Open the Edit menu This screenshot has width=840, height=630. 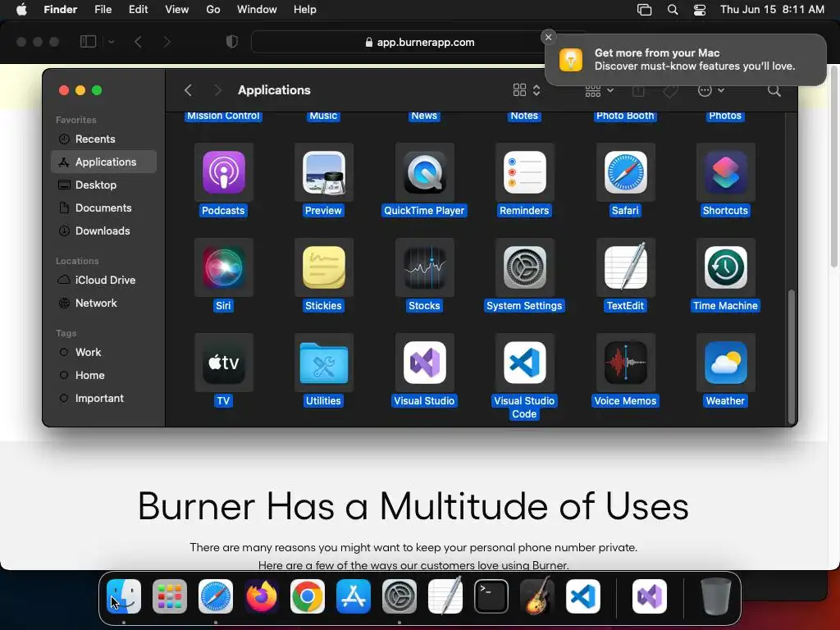click(x=138, y=10)
